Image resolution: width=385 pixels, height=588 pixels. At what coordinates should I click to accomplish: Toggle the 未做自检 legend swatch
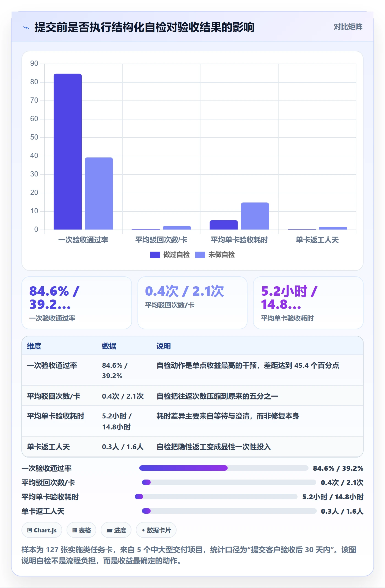200,255
